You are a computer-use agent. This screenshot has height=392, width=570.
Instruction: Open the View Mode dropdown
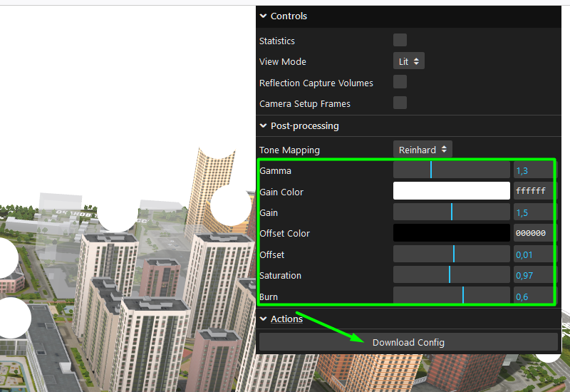[x=408, y=61]
